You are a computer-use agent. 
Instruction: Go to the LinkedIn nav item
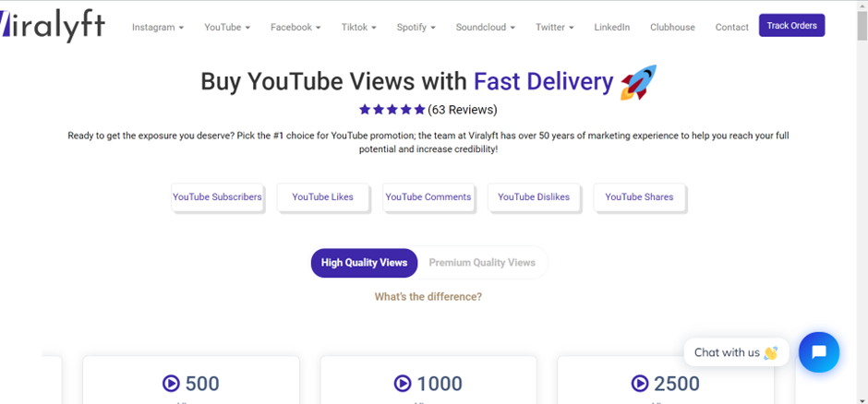coord(611,27)
